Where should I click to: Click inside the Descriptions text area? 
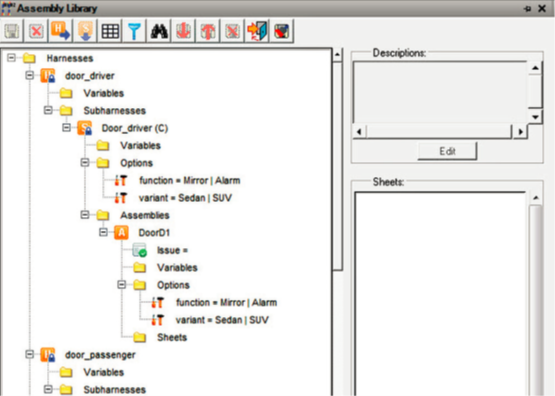[441, 93]
